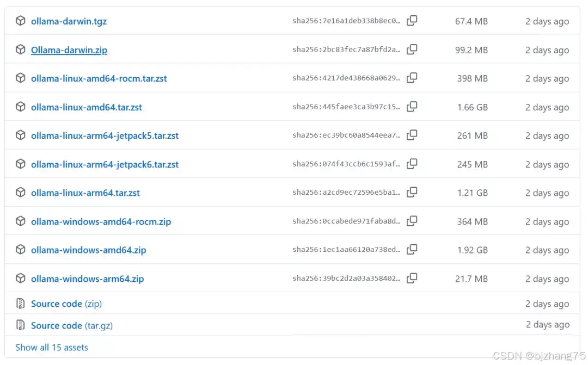Select hash text sha256:0ccabede971faba8d…
The height and width of the screenshot is (365, 588).
coord(346,221)
